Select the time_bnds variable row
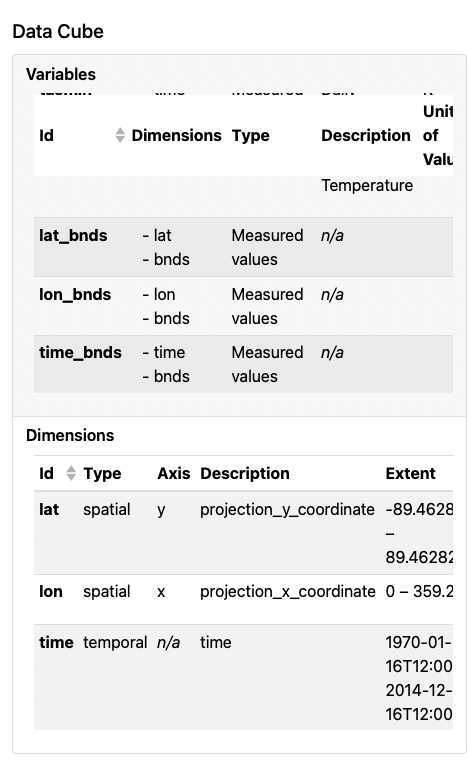 click(x=243, y=364)
